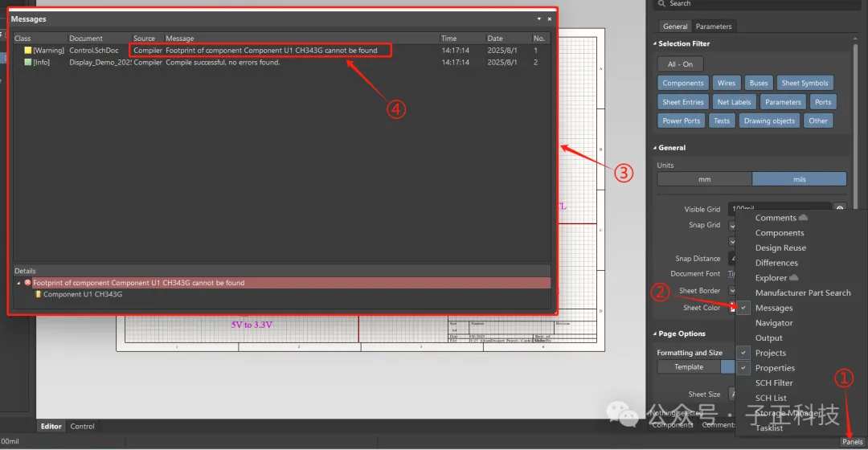868x450 pixels.
Task: Click the red error icon in Details
Action: tap(27, 283)
